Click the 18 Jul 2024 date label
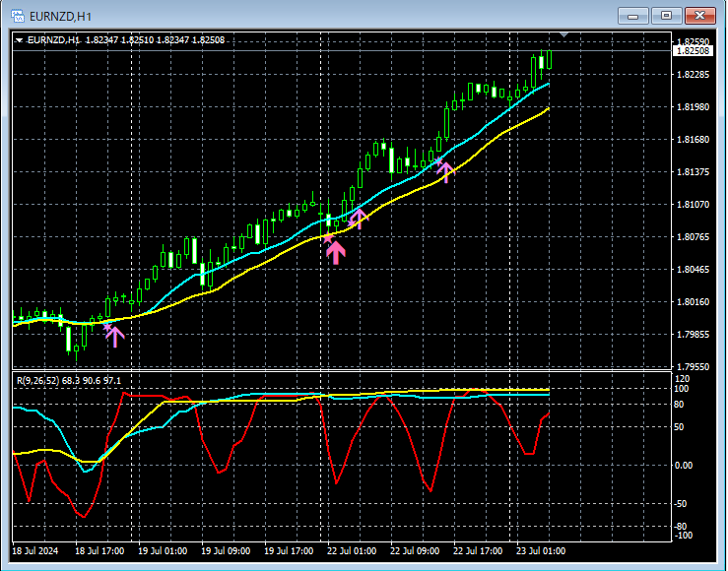Viewport: 728px width, 571px height. coord(35,551)
